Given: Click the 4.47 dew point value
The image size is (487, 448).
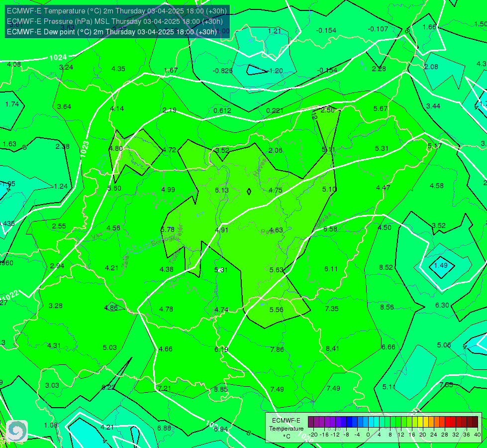Looking at the screenshot, I should [383, 188].
